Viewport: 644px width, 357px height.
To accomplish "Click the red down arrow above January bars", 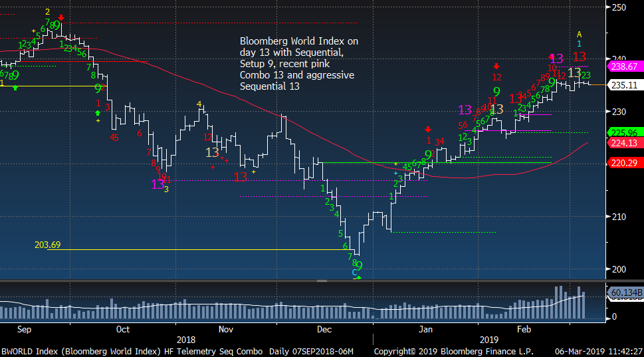I will 428,130.
